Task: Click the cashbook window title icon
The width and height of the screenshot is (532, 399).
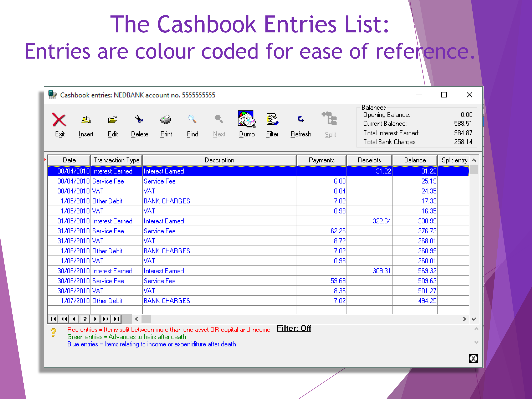Action: 52,95
